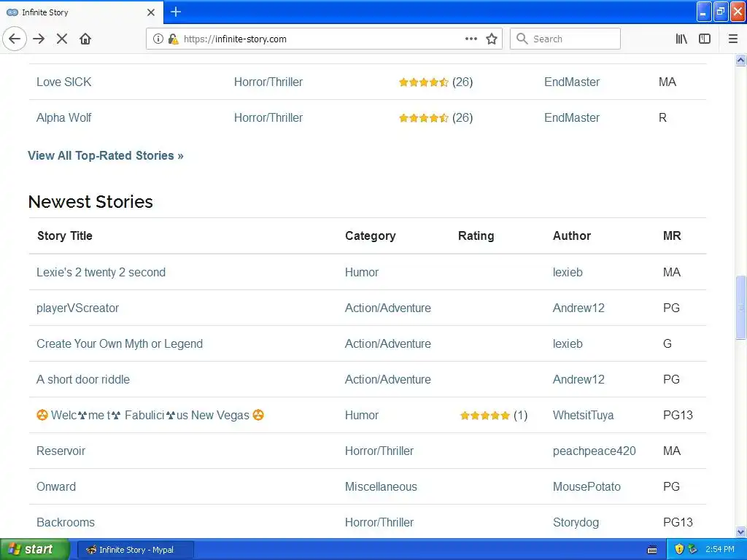Open the hamburger application menu
The width and height of the screenshot is (747, 560).
point(733,39)
